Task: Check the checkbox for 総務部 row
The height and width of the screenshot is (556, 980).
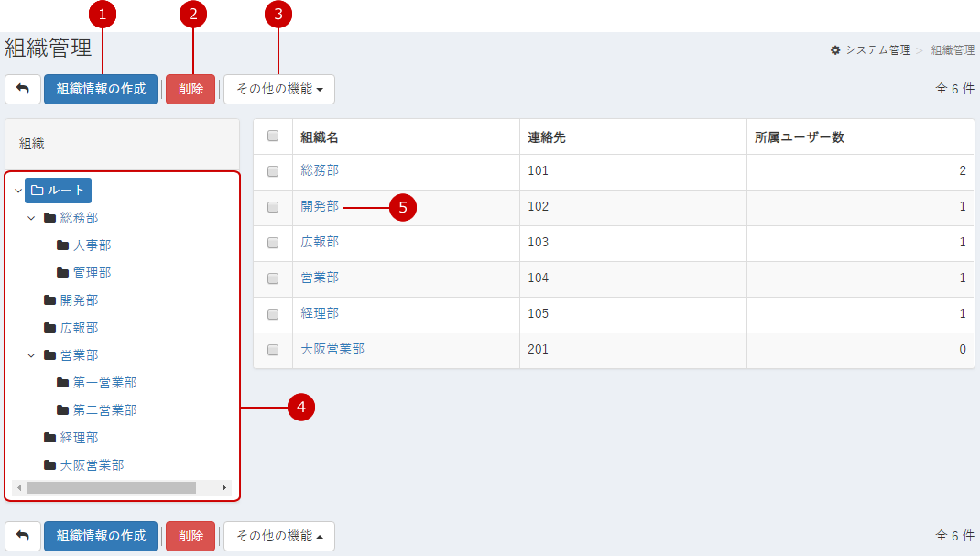Action: (x=272, y=171)
